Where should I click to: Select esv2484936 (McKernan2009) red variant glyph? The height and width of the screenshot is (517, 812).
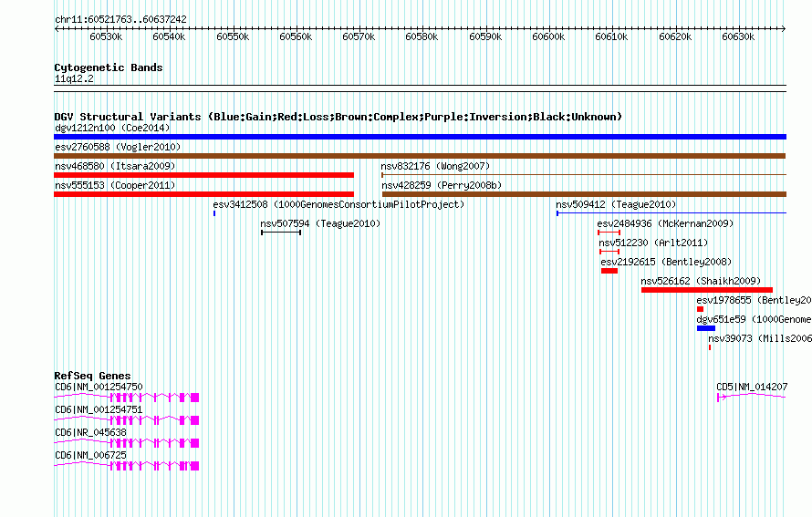609,233
